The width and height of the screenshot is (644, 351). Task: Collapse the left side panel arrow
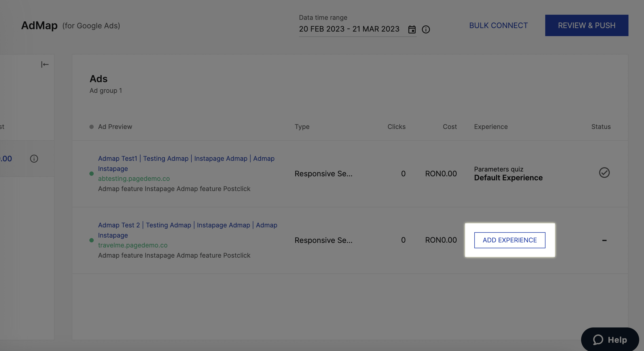tap(45, 64)
